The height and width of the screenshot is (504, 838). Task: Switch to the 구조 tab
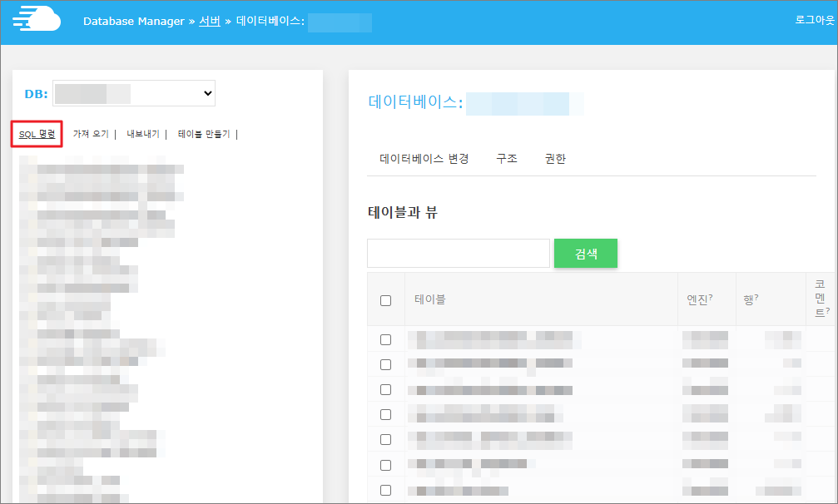tap(507, 159)
